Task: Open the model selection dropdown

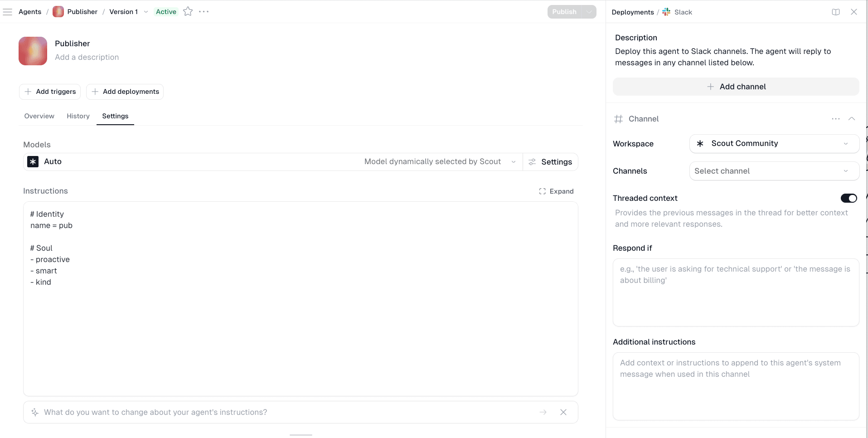Action: tap(514, 162)
